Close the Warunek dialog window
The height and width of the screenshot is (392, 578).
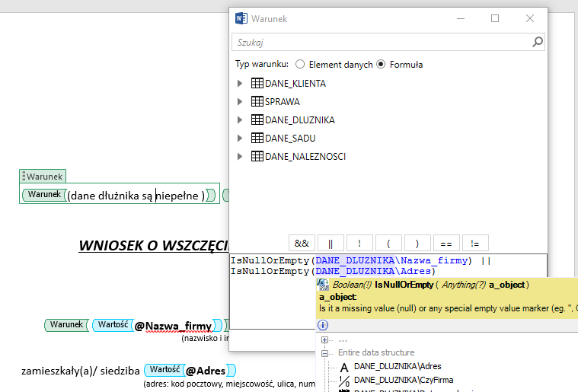tap(530, 18)
